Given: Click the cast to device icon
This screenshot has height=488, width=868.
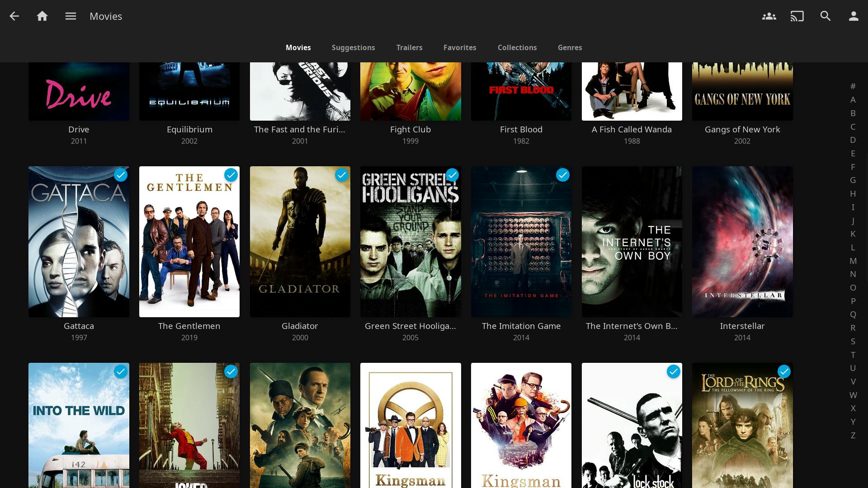Looking at the screenshot, I should 797,16.
